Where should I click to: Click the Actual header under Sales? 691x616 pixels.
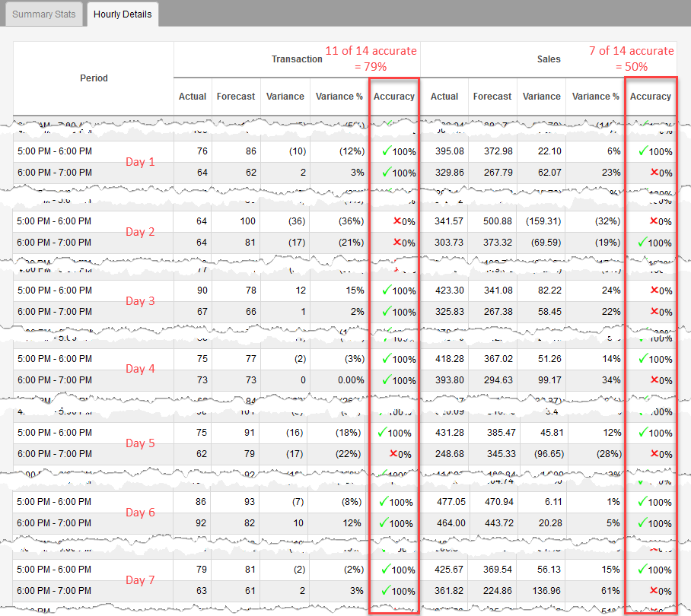pos(444,97)
